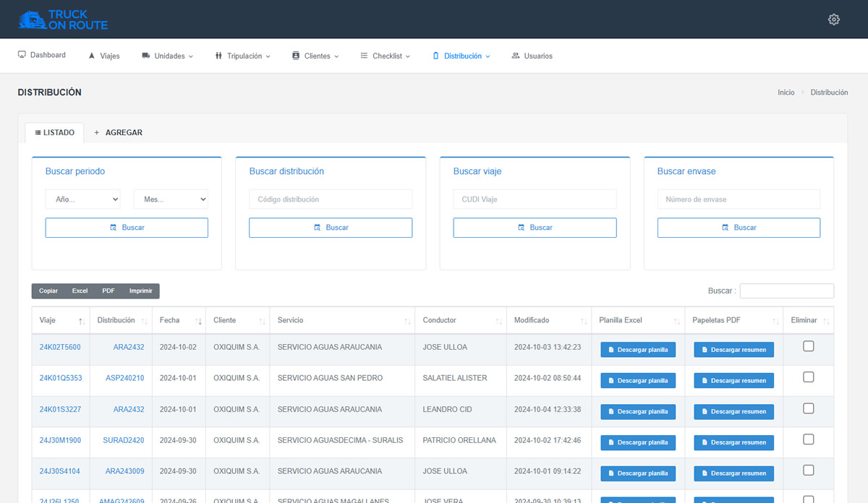Viewport: 868px width, 503px height.
Task: Download planilla for trip 24K01Q5353
Action: point(638,380)
